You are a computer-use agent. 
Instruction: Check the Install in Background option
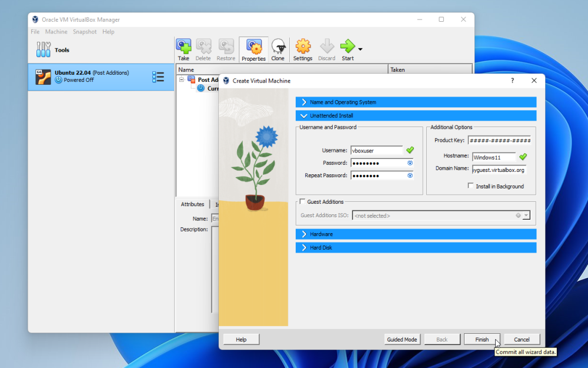[x=470, y=186]
